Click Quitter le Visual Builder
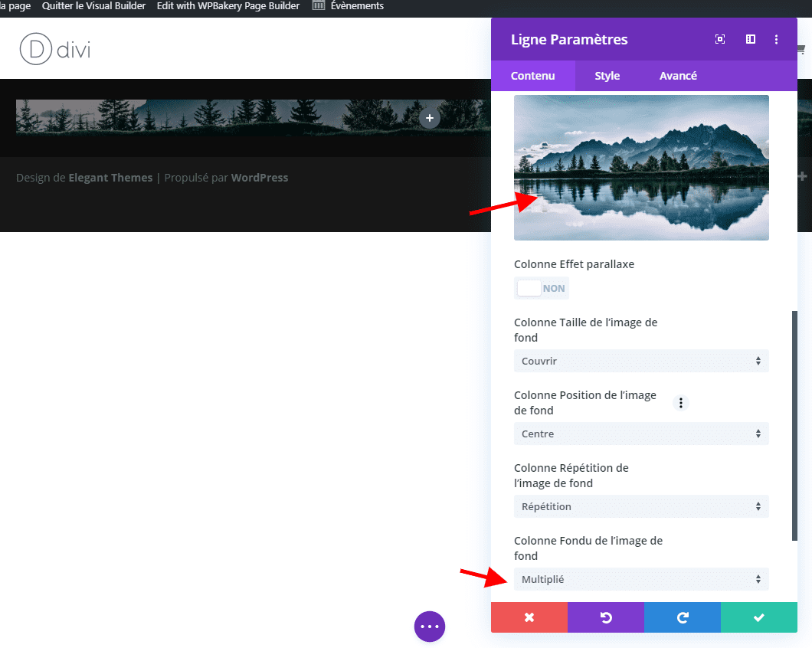812x648 pixels. [93, 5]
